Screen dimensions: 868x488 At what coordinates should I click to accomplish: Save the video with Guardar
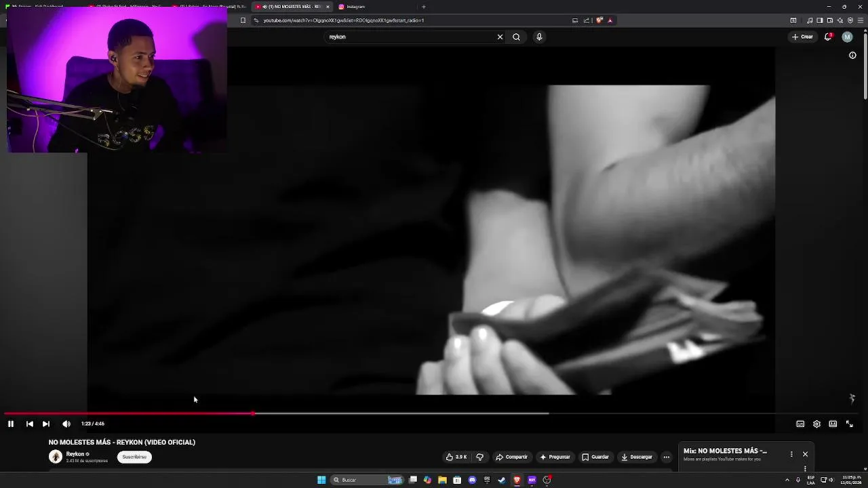coord(595,457)
